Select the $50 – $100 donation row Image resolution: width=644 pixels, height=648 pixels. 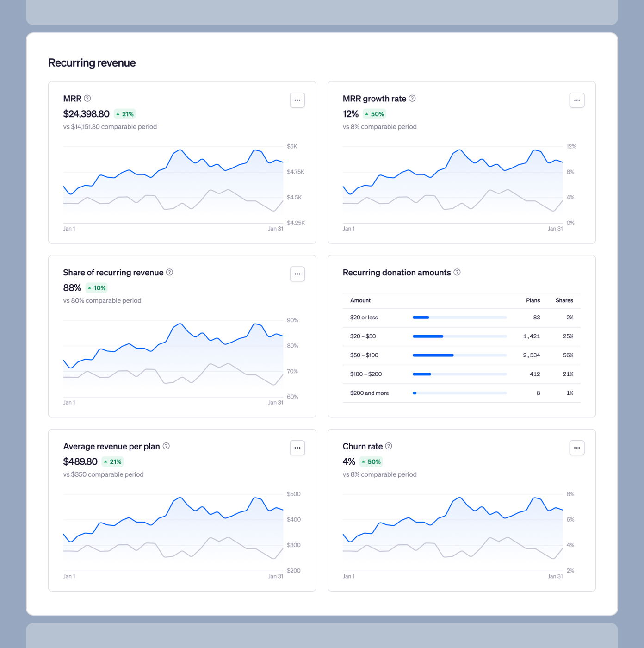(364, 355)
